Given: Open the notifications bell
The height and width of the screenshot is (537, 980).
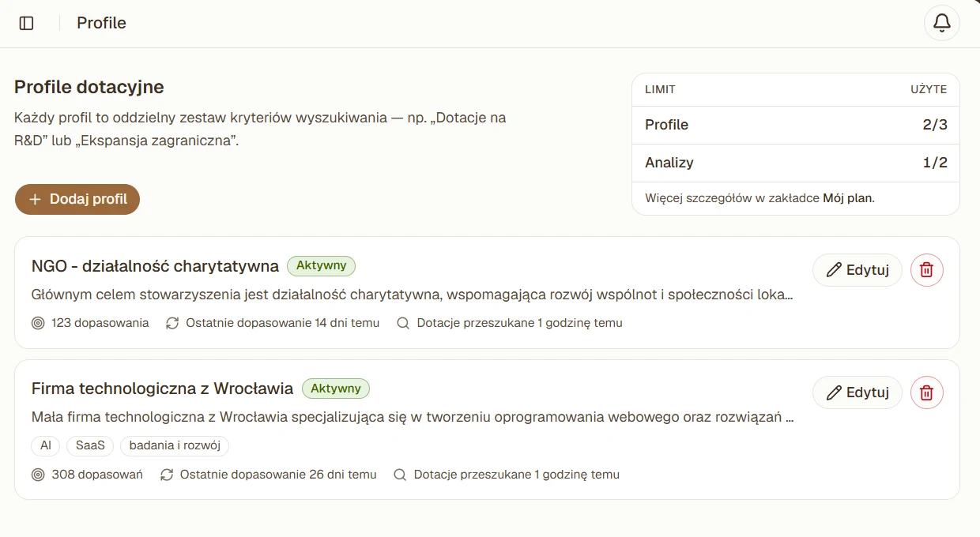Looking at the screenshot, I should coord(942,23).
